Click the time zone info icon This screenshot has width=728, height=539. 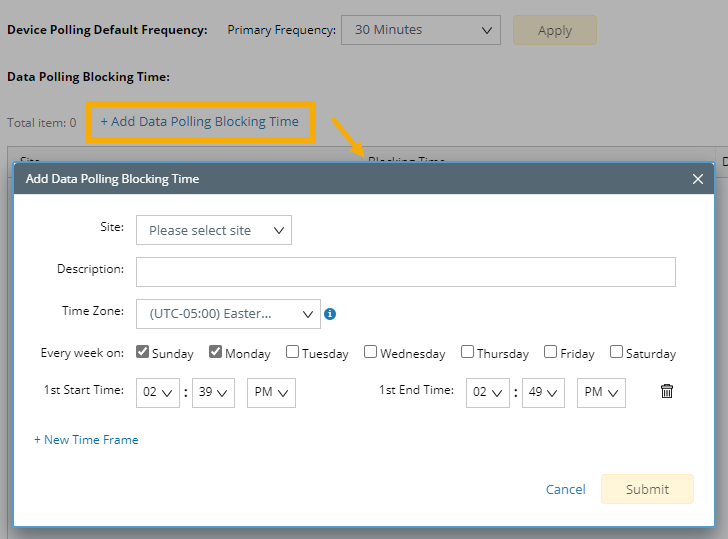click(330, 314)
